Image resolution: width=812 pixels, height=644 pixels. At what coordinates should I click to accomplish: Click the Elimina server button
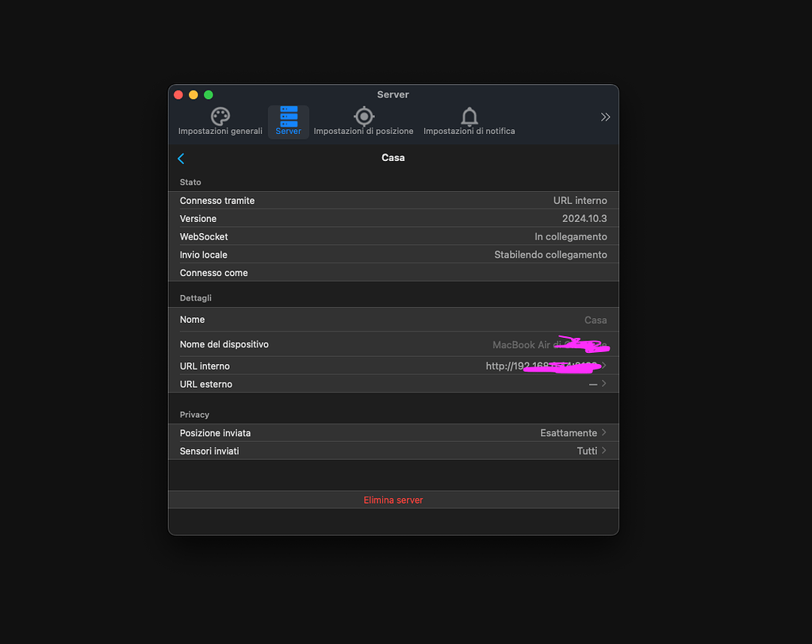click(x=393, y=499)
